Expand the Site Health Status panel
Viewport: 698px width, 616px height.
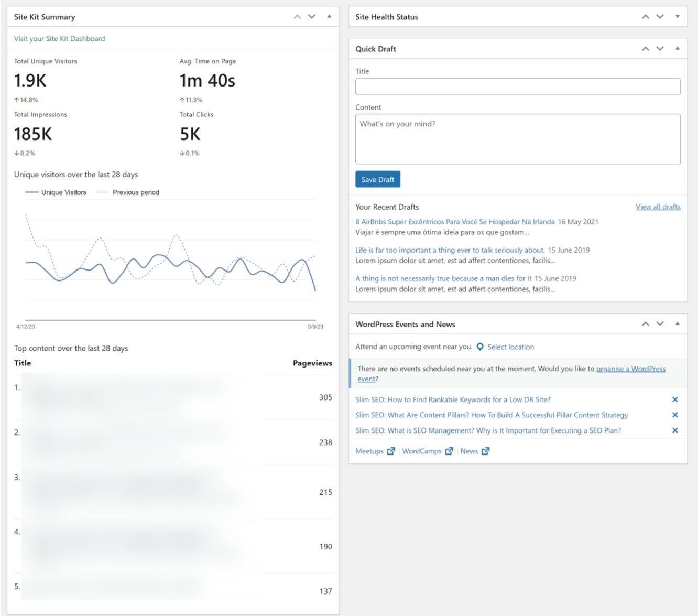pyautogui.click(x=678, y=16)
